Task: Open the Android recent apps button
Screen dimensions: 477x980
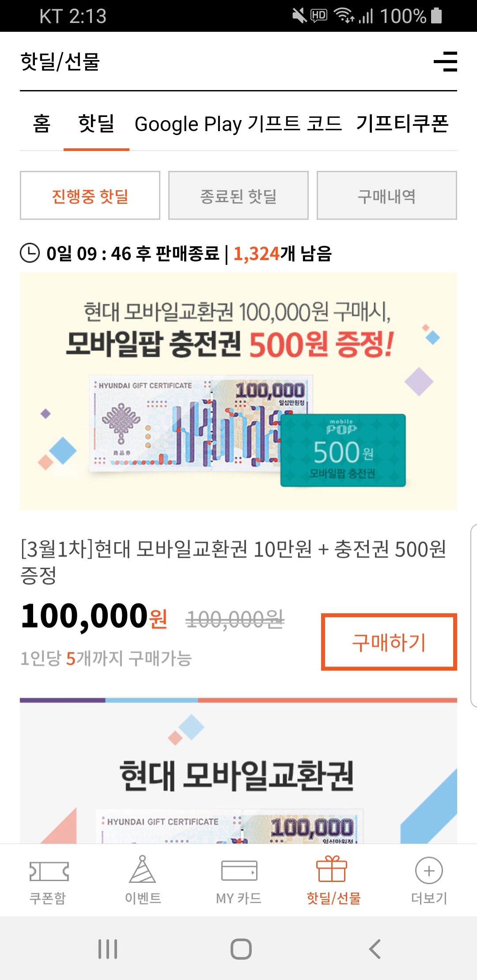Action: 108,949
